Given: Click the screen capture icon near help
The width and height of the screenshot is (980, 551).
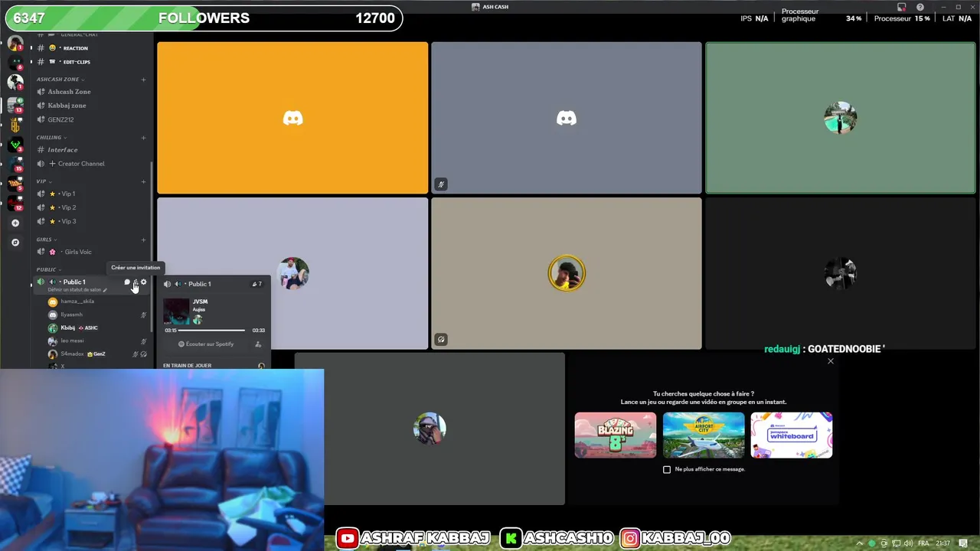Looking at the screenshot, I should click(x=901, y=7).
